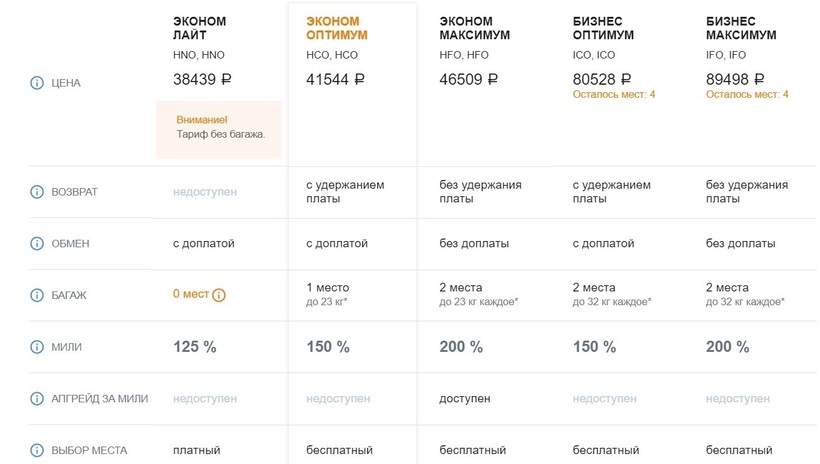This screenshot has height=464, width=820.
Task: Click the info icon after '0 мест'
Action: [x=219, y=295]
